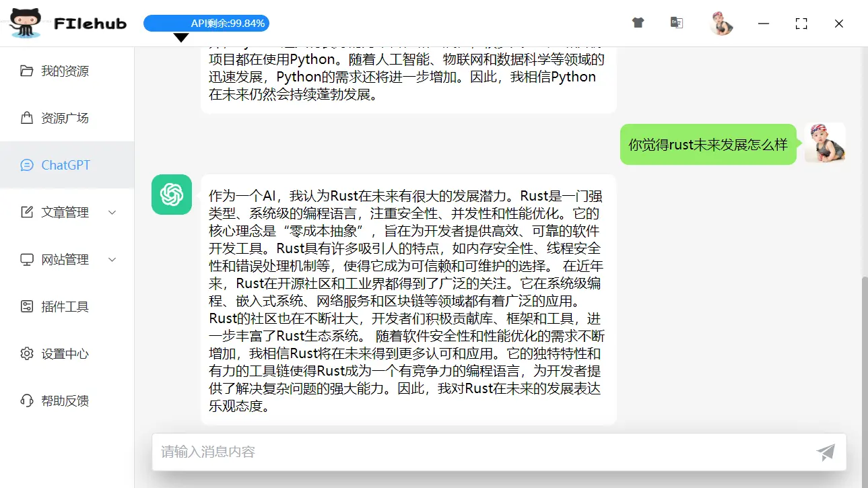Go to 资源广场 section
Image resolution: width=868 pixels, height=488 pixels.
[x=67, y=118]
